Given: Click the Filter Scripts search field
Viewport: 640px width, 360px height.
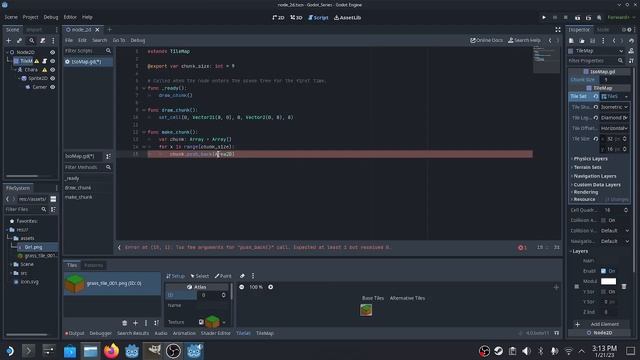Looking at the screenshot, I should 88,51.
